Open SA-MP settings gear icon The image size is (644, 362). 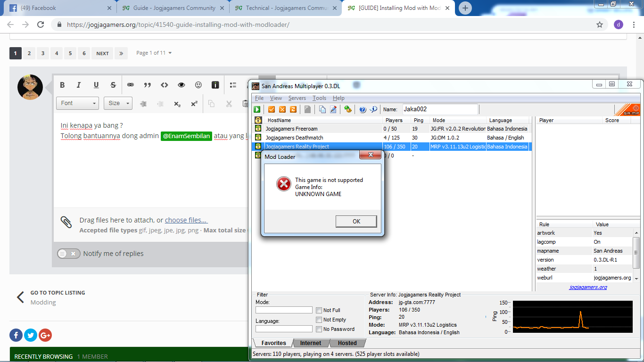[348, 109]
